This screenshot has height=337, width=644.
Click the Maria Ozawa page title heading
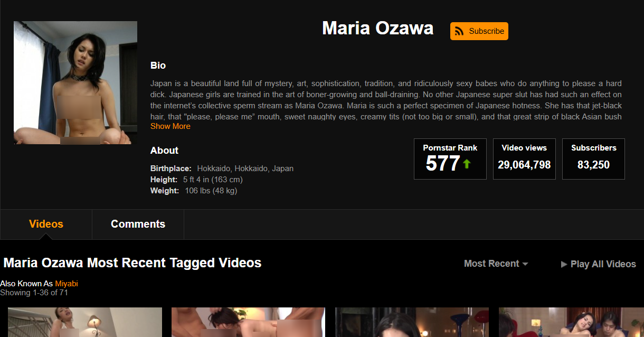point(377,28)
